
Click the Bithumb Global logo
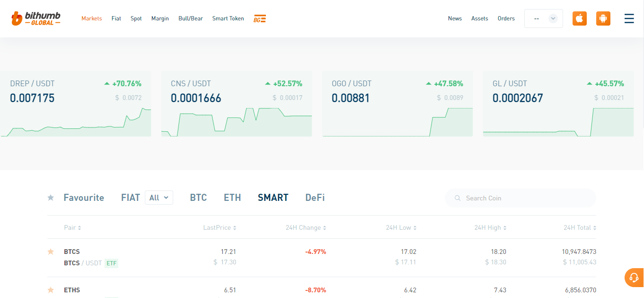[x=36, y=18]
